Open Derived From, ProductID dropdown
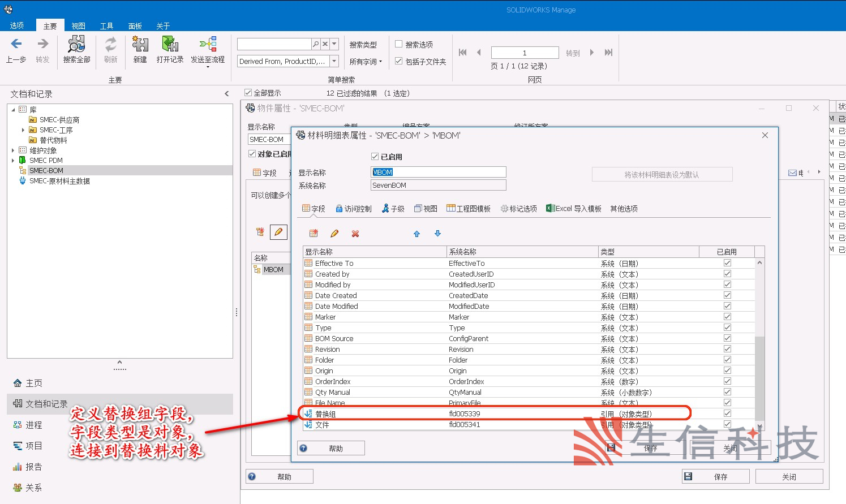Viewport: 846px width, 504px height. tap(334, 61)
